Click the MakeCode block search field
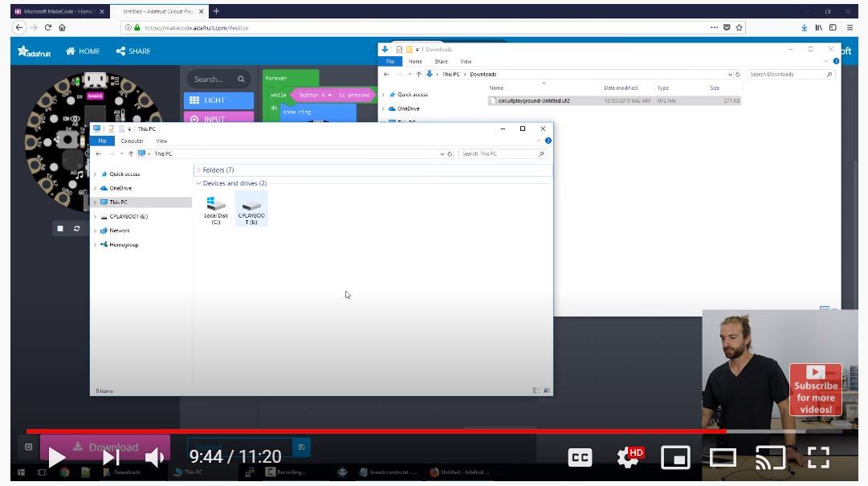The image size is (868, 486). coord(218,80)
